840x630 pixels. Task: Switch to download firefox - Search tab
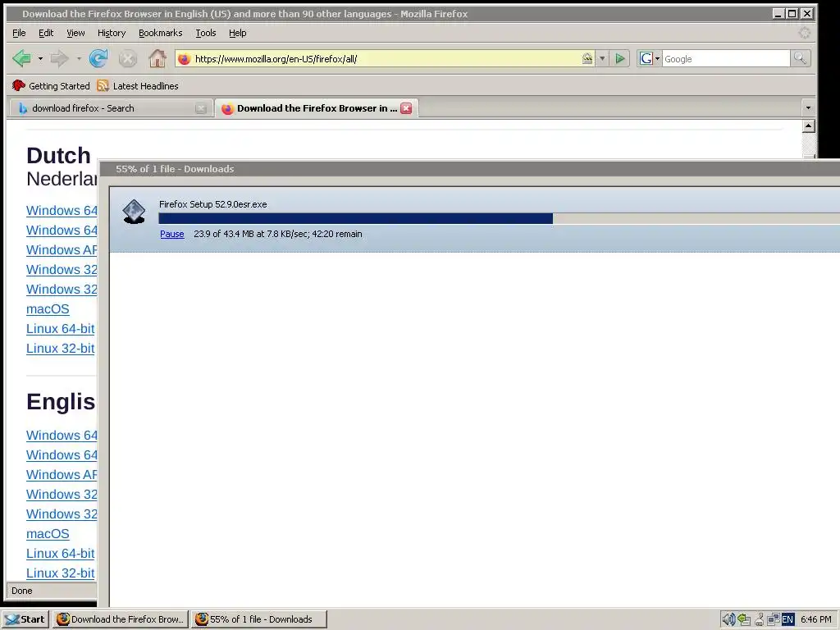point(110,108)
